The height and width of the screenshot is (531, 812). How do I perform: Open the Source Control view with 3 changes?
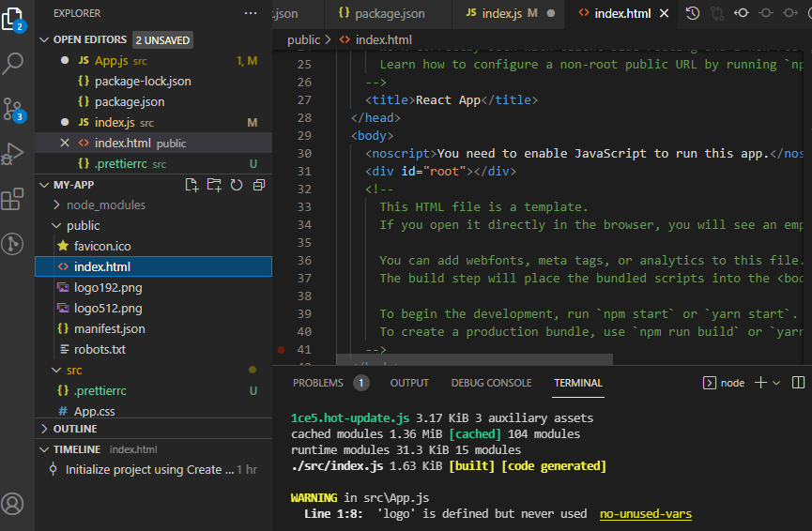pos(13,109)
